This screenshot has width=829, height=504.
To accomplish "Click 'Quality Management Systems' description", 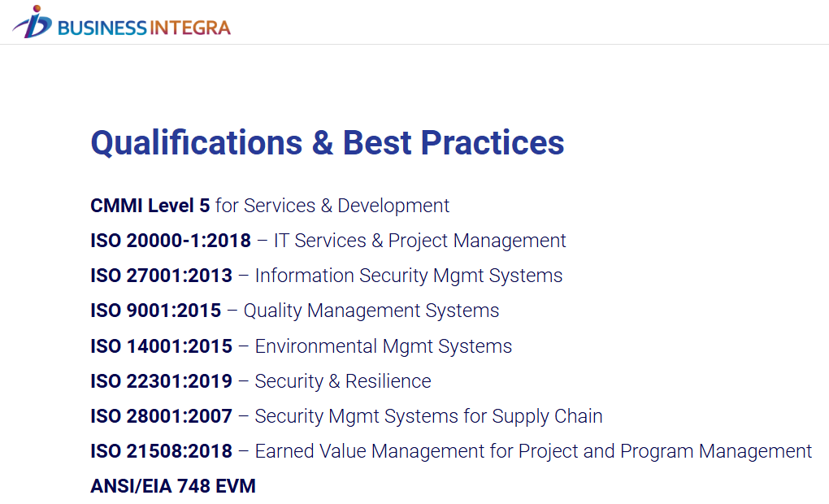I will pyautogui.click(x=371, y=311).
